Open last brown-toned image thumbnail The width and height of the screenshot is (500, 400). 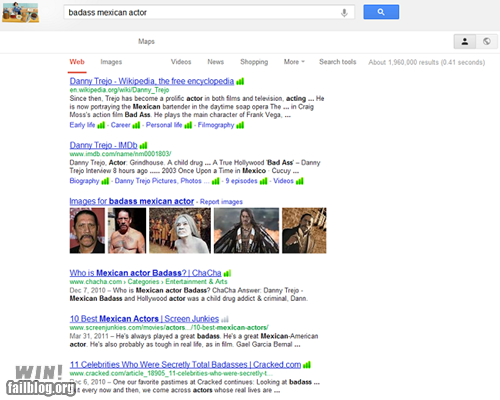[x=304, y=231]
